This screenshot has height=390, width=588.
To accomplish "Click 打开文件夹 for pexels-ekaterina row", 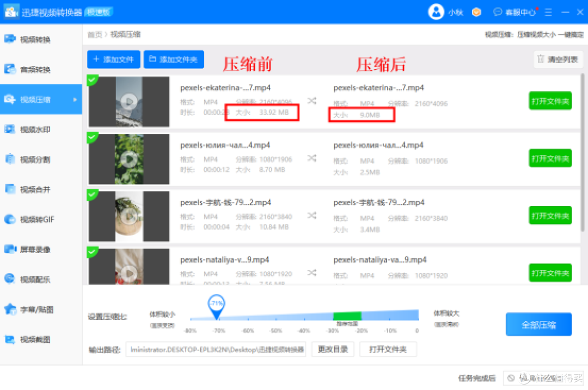I will point(550,101).
